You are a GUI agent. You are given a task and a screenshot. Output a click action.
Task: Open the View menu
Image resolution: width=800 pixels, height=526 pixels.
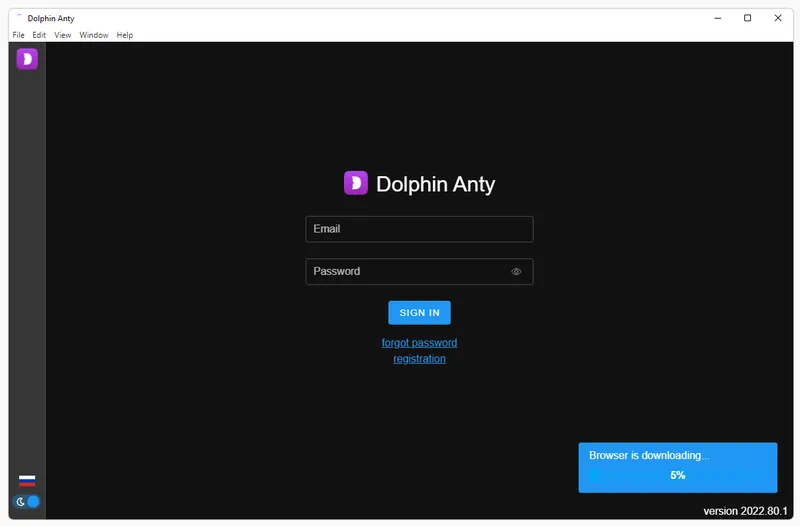click(63, 35)
